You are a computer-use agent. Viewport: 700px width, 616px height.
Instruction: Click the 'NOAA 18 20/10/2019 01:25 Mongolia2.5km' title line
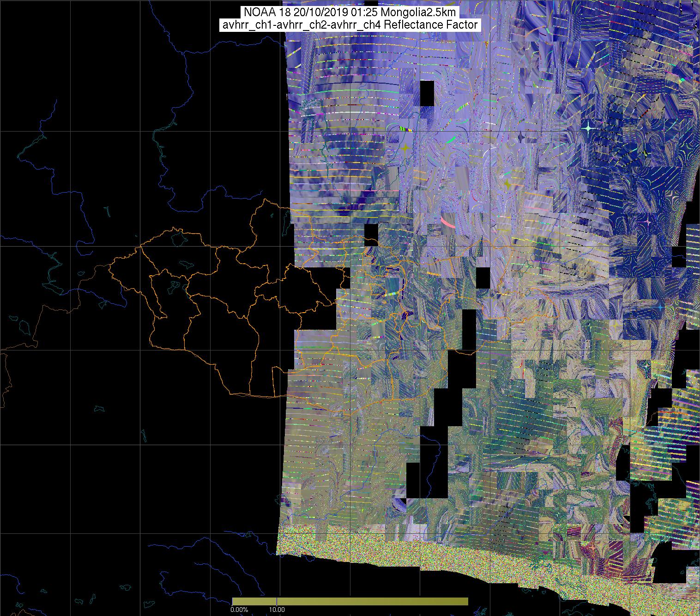pyautogui.click(x=350, y=12)
